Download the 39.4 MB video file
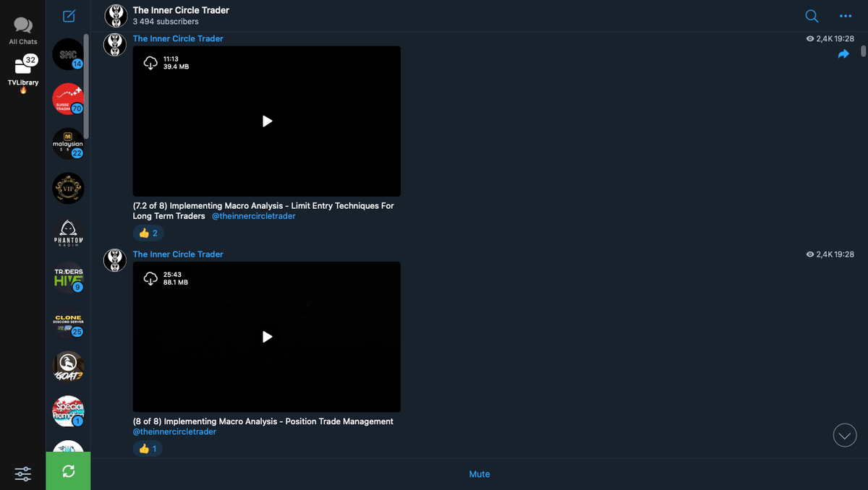Viewport: 868px width, 490px height. click(x=150, y=63)
